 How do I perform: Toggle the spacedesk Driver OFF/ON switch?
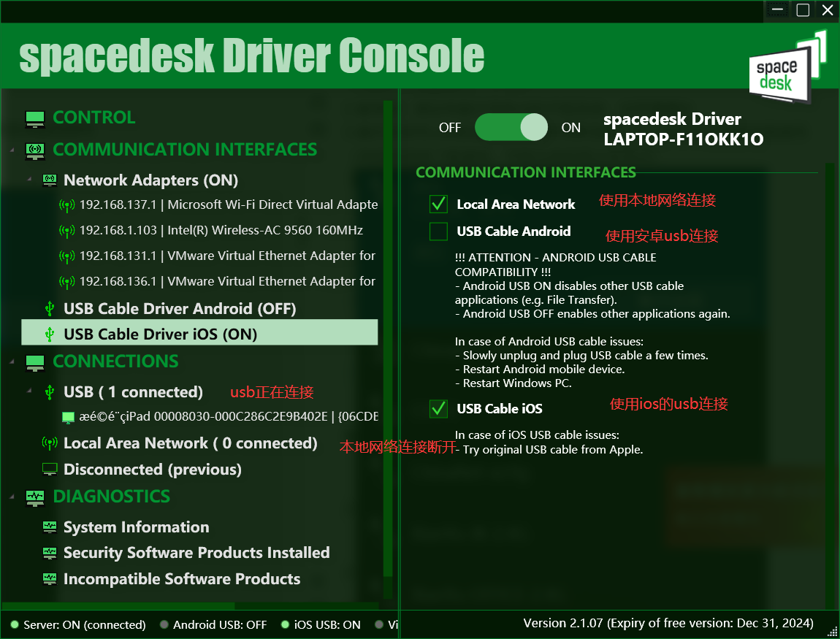(x=511, y=128)
